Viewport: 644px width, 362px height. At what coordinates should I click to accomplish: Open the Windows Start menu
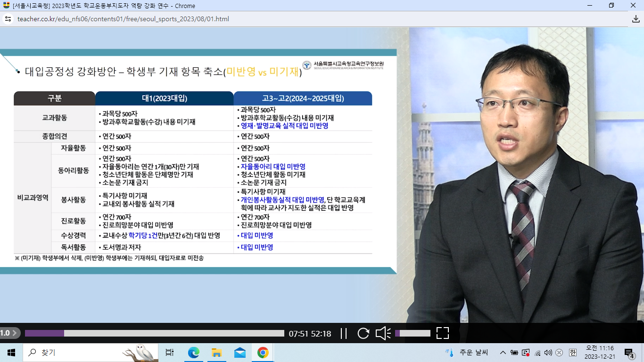coord(11,353)
